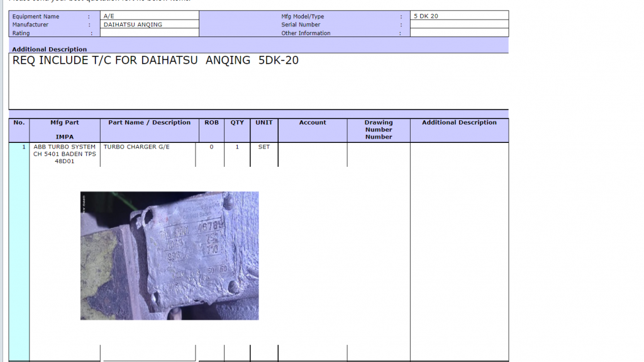Viewport: 644px width, 362px height.
Task: Click the ROB value 0 in row 1
Action: click(211, 147)
